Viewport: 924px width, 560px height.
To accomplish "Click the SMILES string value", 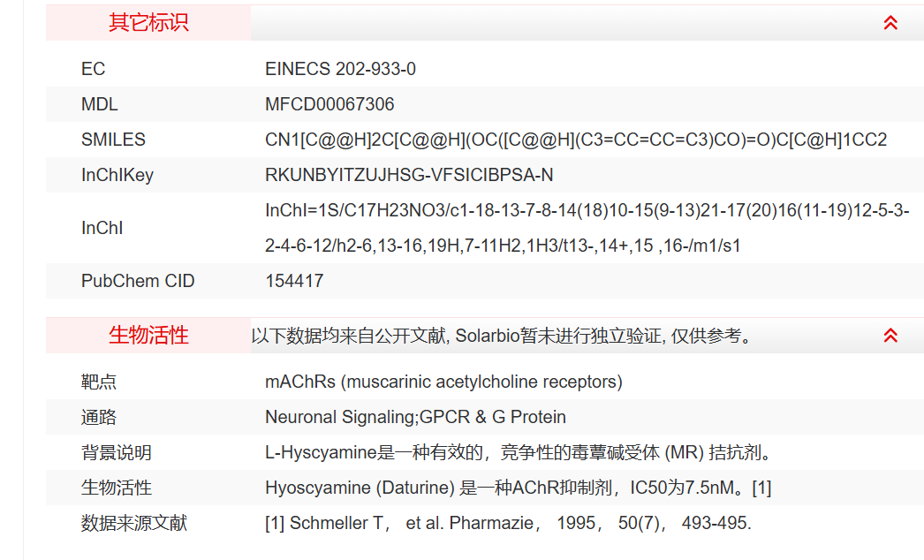I will pos(575,140).
